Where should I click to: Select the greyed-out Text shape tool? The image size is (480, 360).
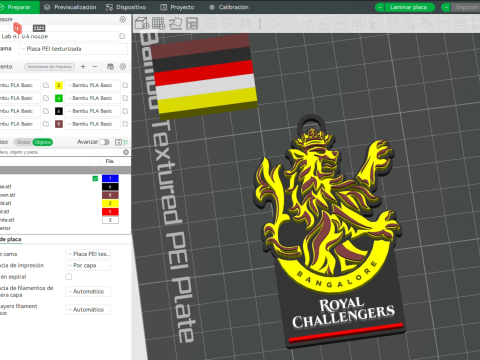tap(409, 24)
